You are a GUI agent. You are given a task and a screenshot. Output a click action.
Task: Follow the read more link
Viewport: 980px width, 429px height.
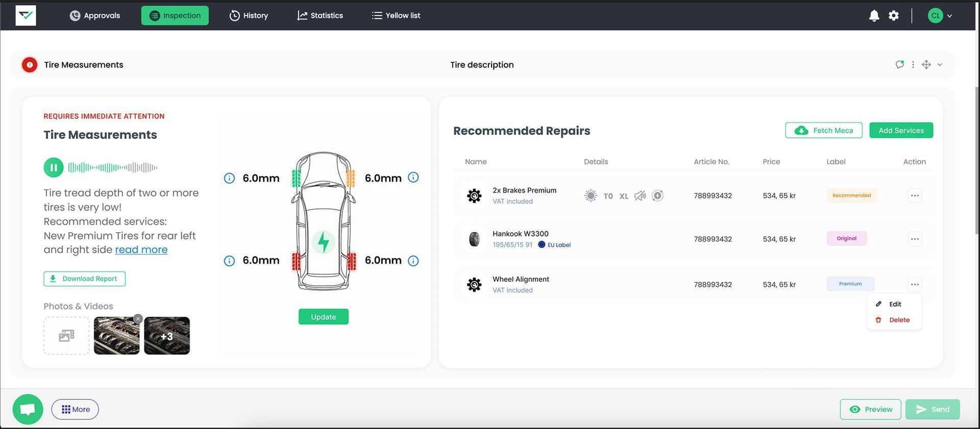[x=141, y=250]
